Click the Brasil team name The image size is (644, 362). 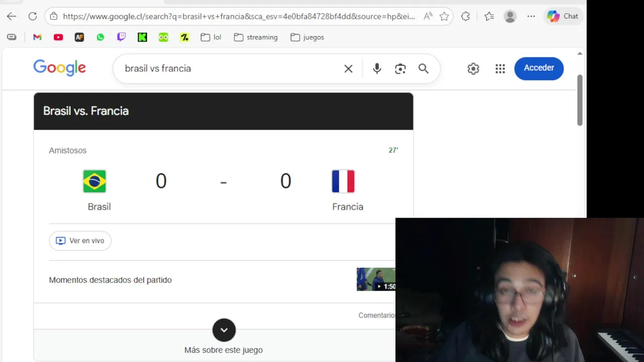coord(99,207)
